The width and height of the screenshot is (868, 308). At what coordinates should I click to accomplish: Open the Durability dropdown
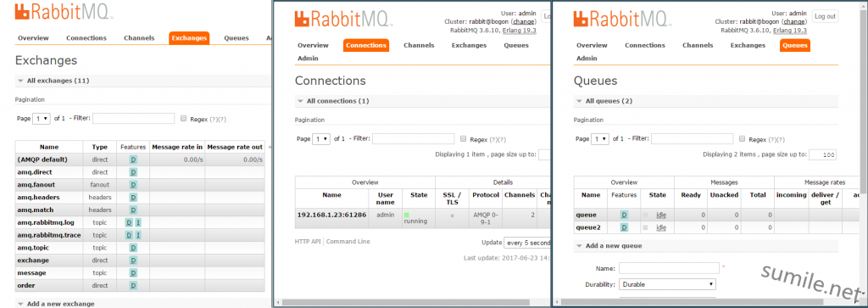(x=667, y=285)
